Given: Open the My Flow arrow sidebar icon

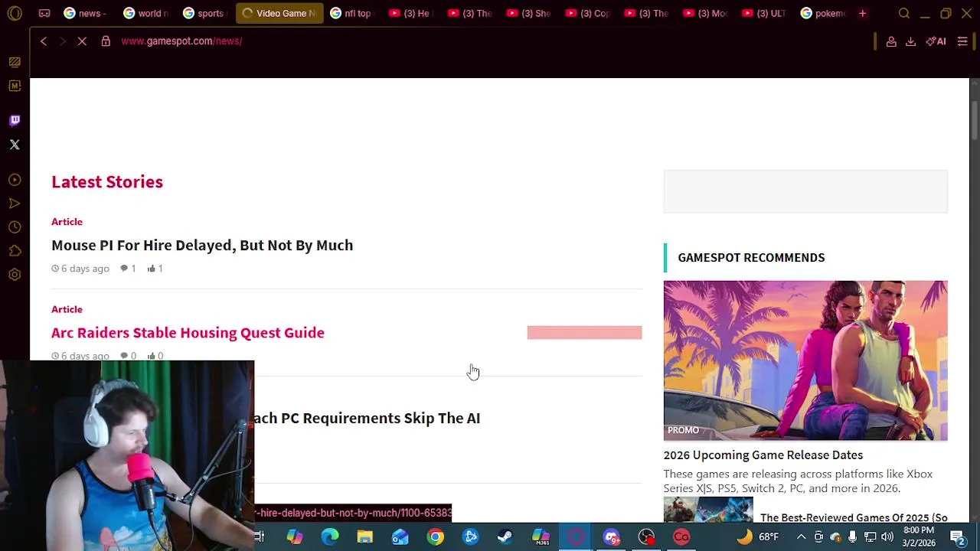Looking at the screenshot, I should (x=15, y=204).
